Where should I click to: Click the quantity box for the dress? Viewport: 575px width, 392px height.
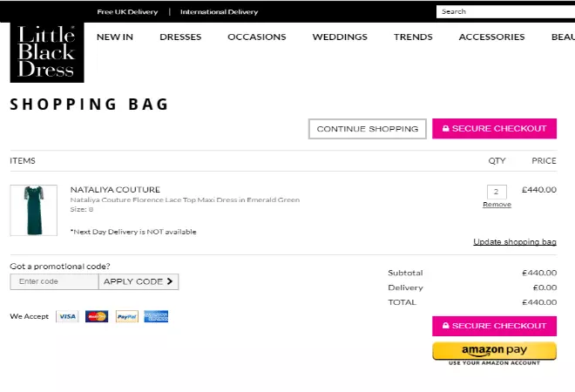pyautogui.click(x=497, y=192)
